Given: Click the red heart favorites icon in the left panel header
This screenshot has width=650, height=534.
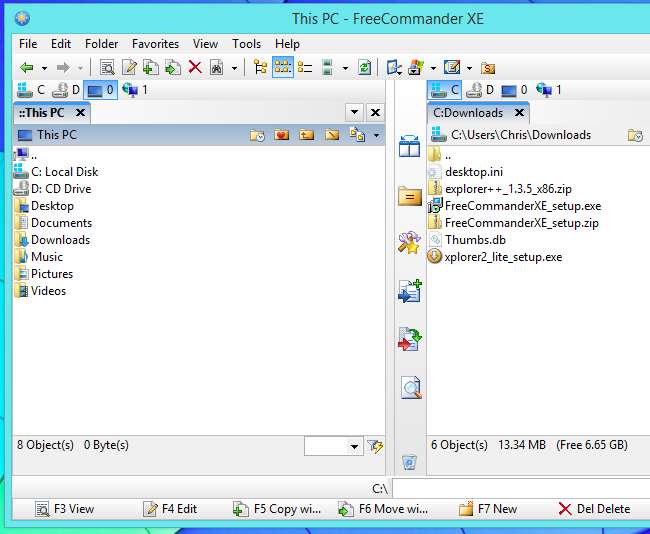Looking at the screenshot, I should click(282, 135).
